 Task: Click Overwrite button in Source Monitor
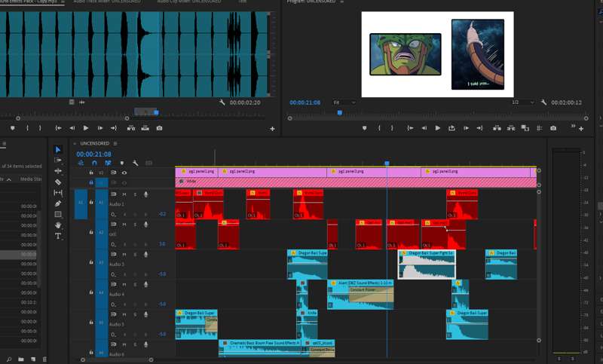[145, 128]
